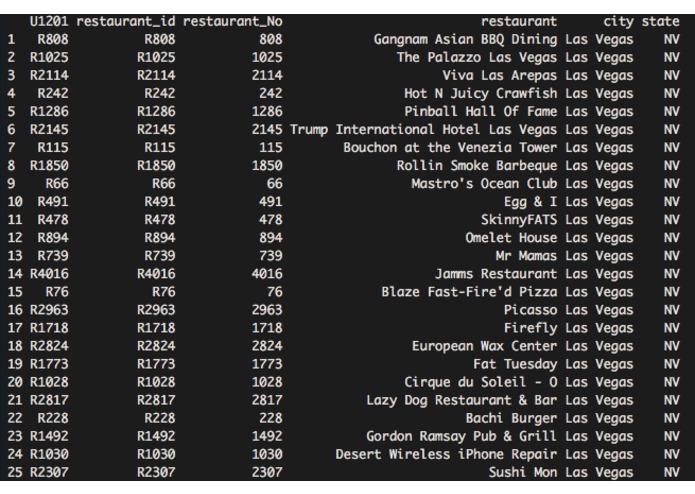This screenshot has width=695, height=494.
Task: Select 'Sushi Mon' restaurant name
Action: click(x=522, y=473)
